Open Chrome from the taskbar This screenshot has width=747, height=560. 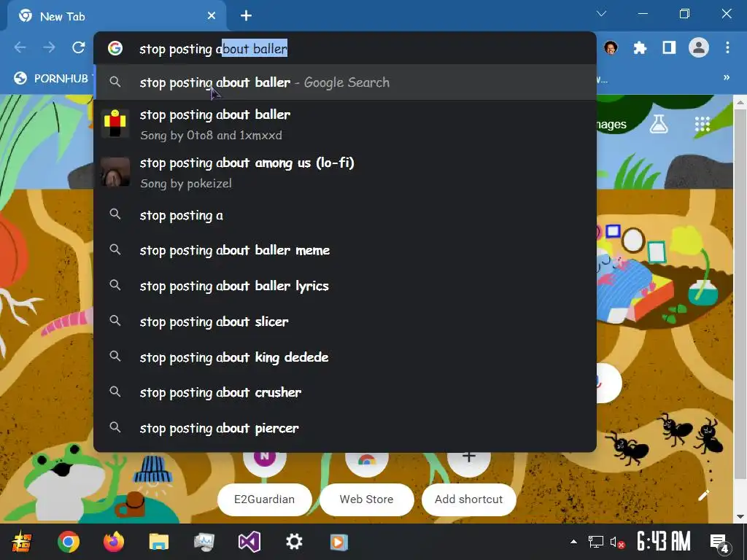coord(68,542)
